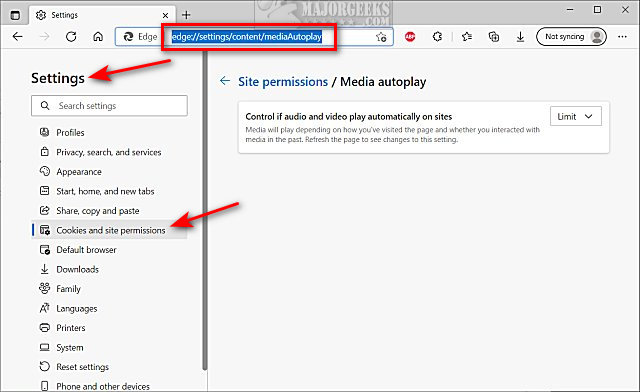Select the Settings browser tab

(102, 15)
